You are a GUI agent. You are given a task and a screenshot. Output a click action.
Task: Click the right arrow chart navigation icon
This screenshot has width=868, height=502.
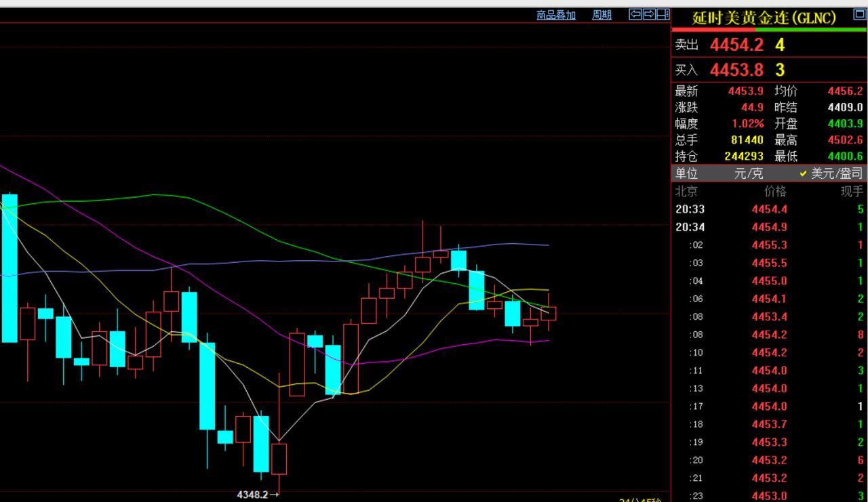tap(649, 14)
